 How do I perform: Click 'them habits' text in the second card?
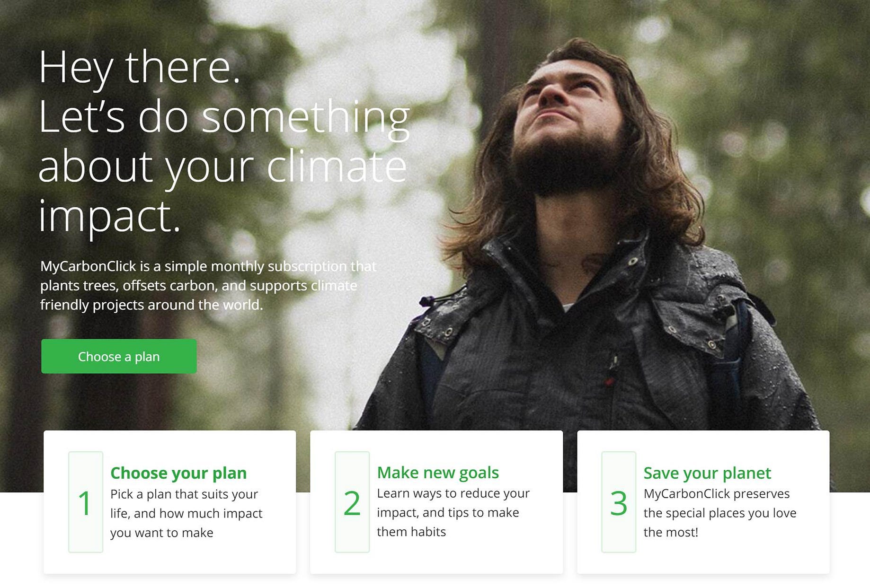pyautogui.click(x=411, y=532)
